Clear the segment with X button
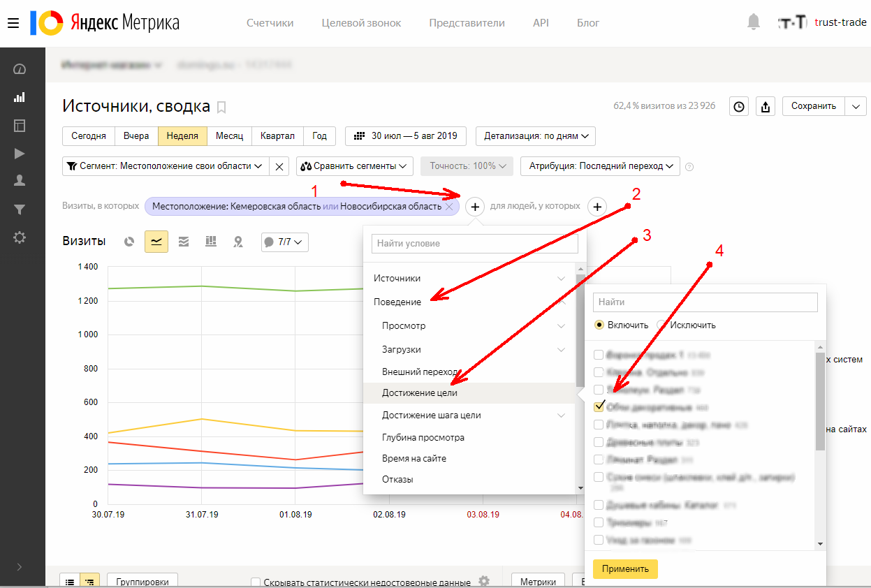This screenshot has height=588, width=871. 279,166
